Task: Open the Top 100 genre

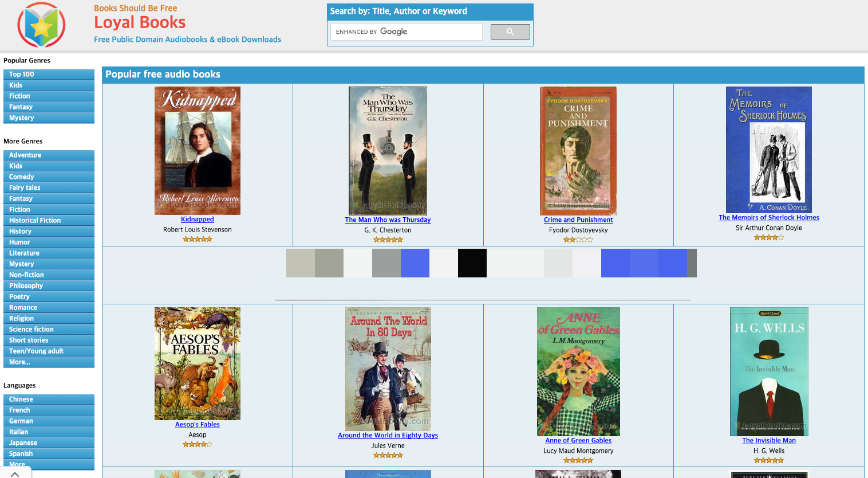Action: pos(49,75)
